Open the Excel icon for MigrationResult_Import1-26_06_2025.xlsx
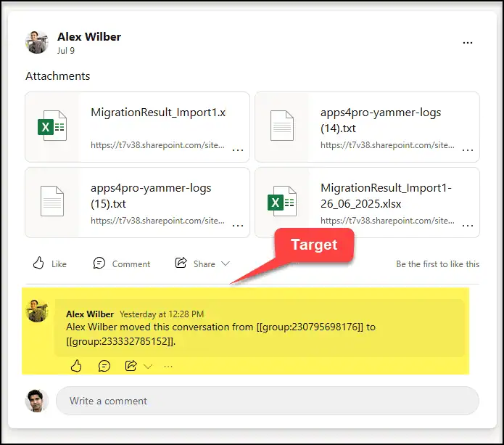The height and width of the screenshot is (445, 504). coord(281,202)
